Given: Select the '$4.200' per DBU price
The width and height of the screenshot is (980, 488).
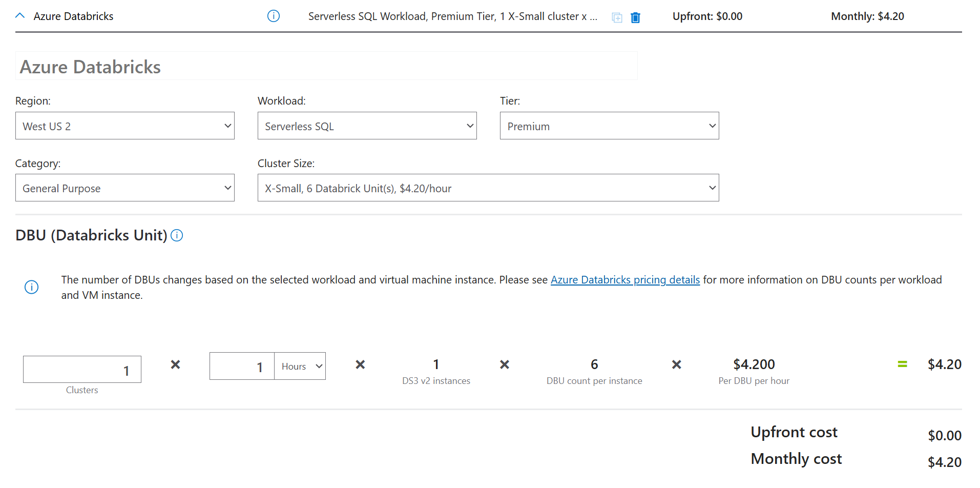Looking at the screenshot, I should (754, 364).
